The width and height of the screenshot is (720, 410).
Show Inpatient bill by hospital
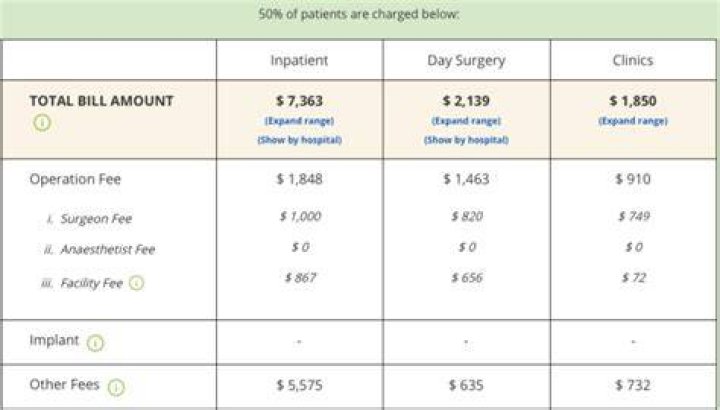coord(299,140)
